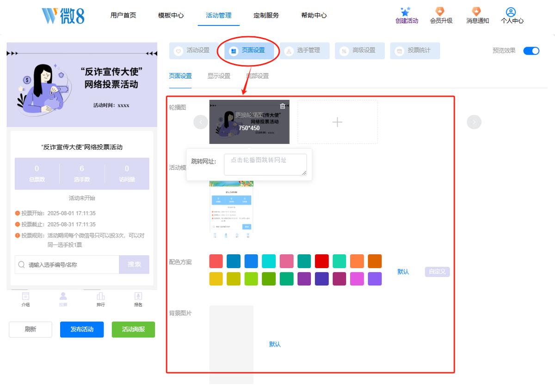
Task: Go to 用户首页 in the top navigation
Action: click(123, 15)
